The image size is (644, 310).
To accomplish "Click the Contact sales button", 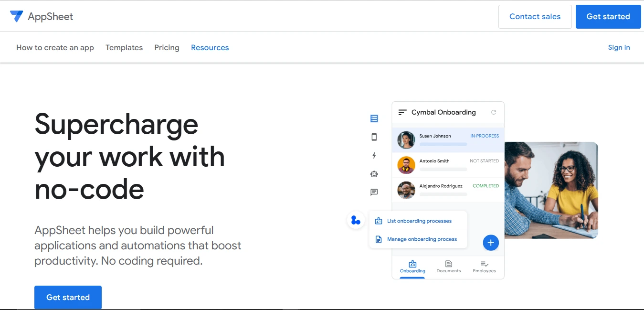I will click(x=535, y=17).
